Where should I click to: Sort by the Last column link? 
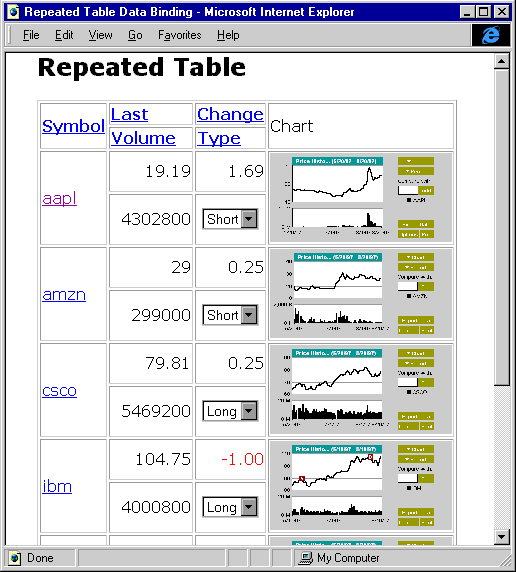[129, 114]
